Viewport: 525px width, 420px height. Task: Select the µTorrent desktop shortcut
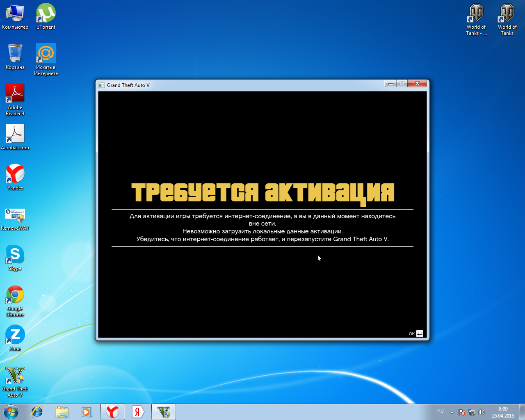[46, 17]
